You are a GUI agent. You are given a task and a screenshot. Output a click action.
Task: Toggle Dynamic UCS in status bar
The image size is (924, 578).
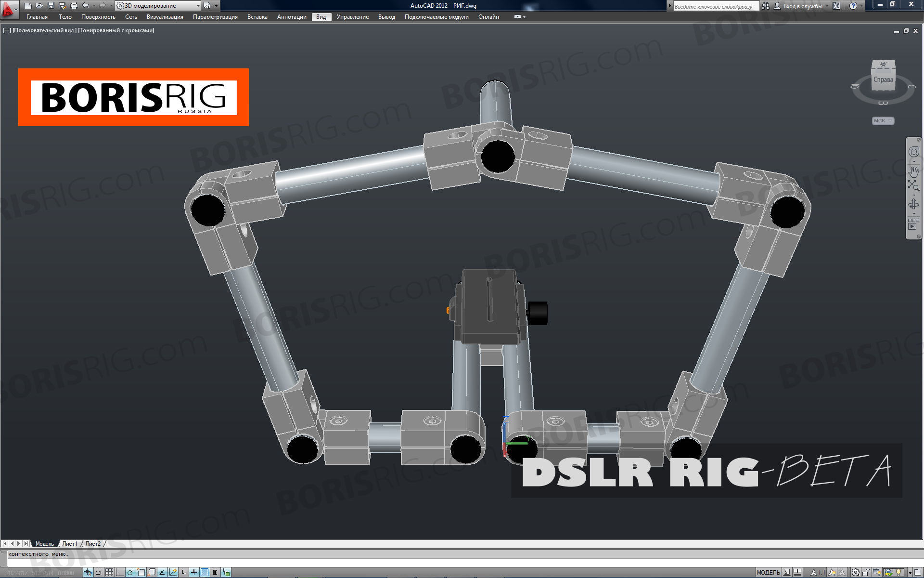pos(173,572)
